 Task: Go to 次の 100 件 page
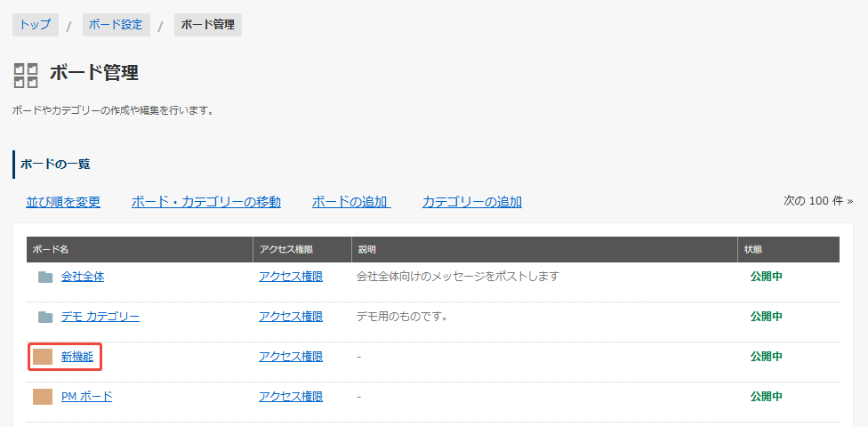[x=818, y=200]
